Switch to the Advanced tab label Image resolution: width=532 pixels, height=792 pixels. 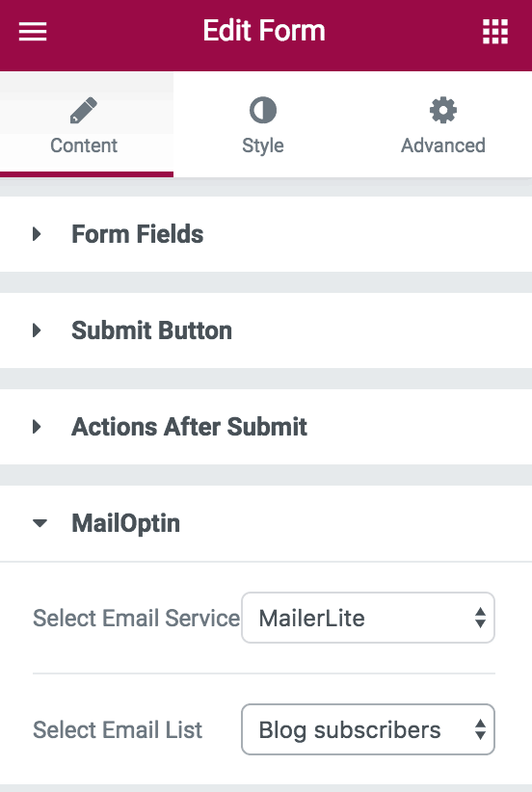click(x=443, y=145)
